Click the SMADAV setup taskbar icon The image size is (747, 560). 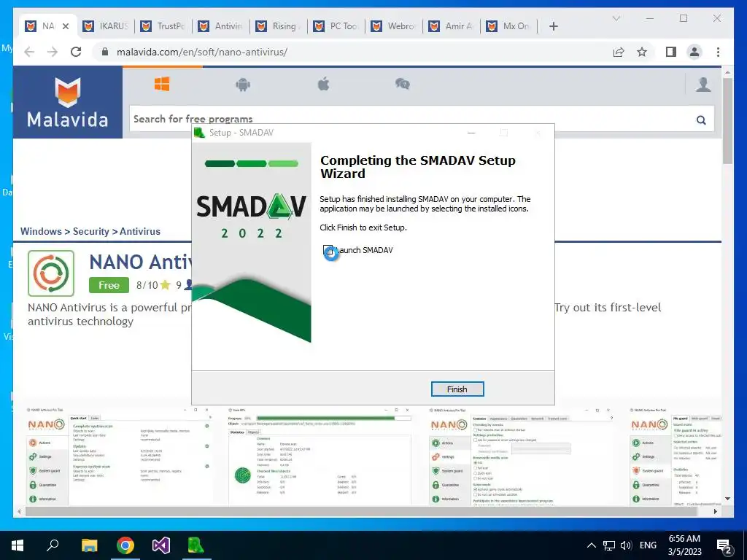(196, 545)
